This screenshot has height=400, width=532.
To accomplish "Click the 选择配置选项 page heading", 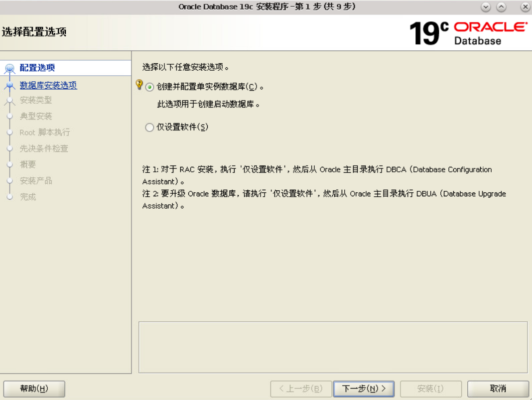I will (34, 32).
